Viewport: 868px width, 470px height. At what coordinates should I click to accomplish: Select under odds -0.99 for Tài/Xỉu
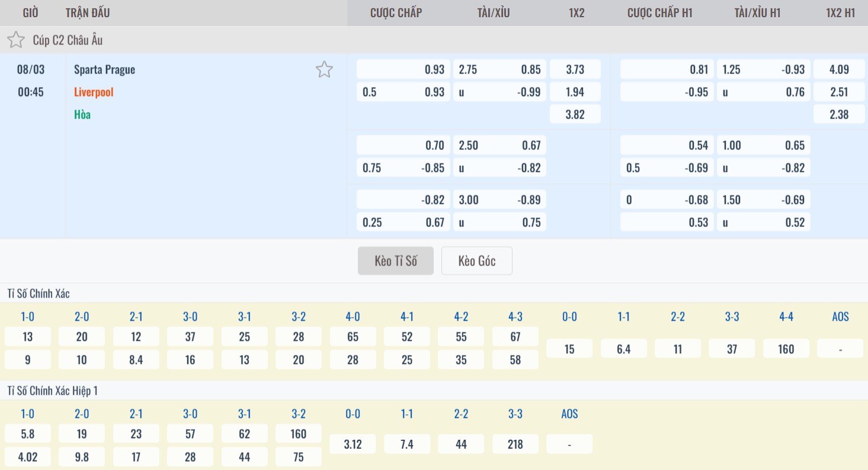(x=500, y=92)
